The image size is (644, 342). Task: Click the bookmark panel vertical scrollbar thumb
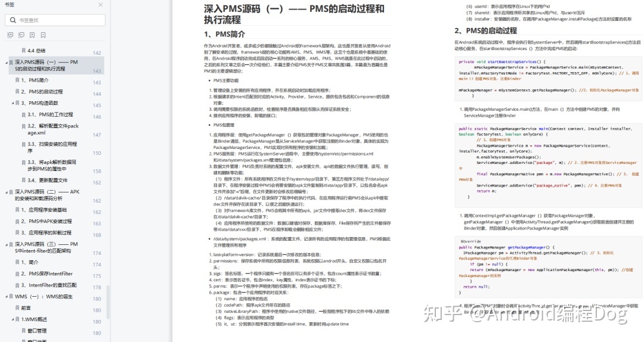click(x=109, y=302)
